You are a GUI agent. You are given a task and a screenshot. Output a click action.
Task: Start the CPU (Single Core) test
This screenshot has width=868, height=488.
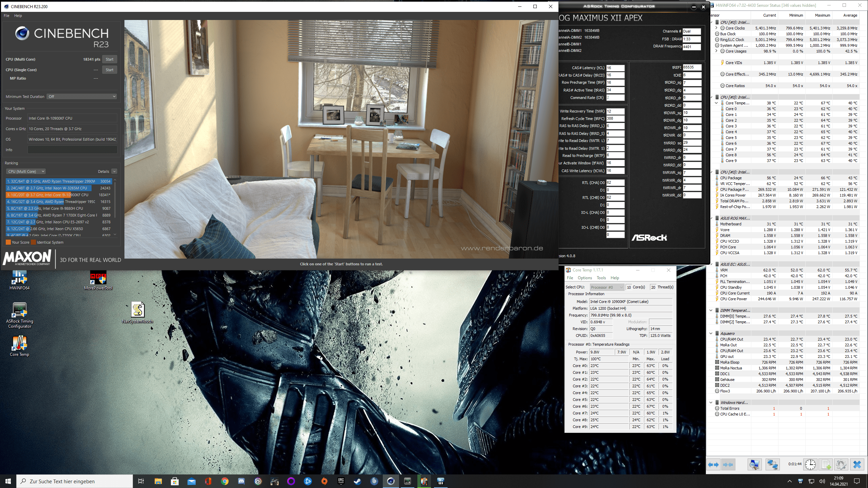(110, 70)
